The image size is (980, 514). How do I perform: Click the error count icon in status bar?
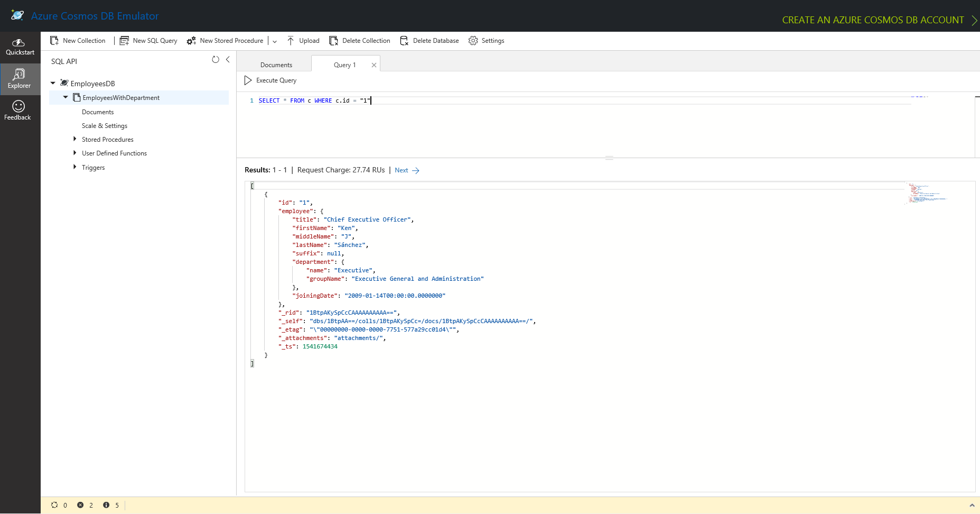point(80,505)
